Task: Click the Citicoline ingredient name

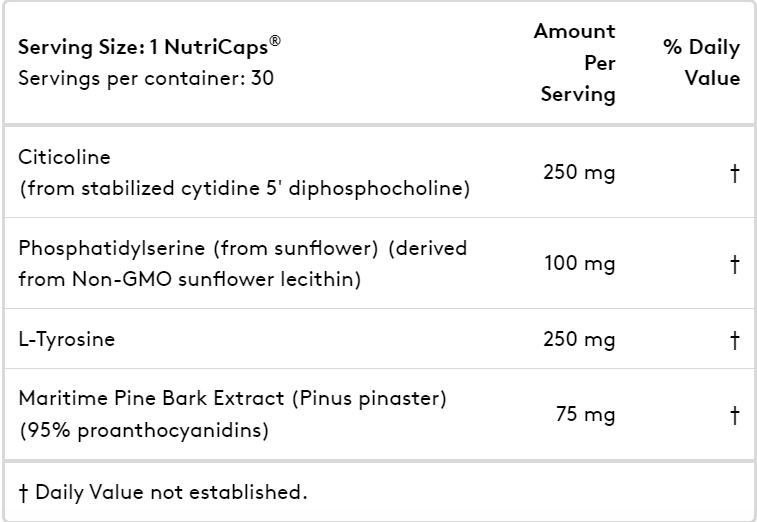Action: coord(64,157)
